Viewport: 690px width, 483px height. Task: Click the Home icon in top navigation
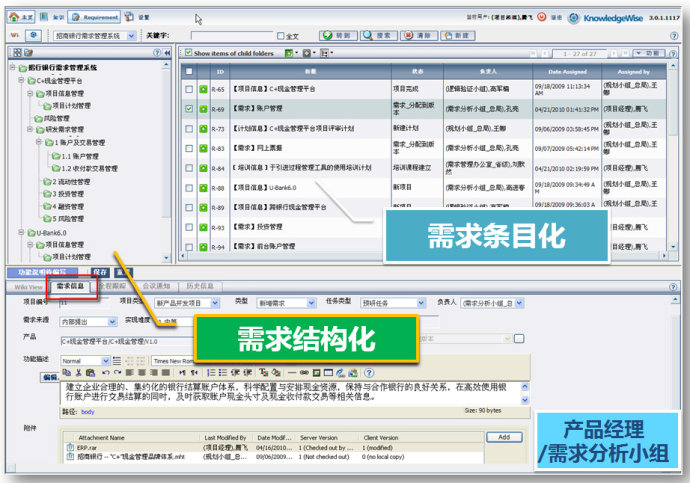point(20,17)
